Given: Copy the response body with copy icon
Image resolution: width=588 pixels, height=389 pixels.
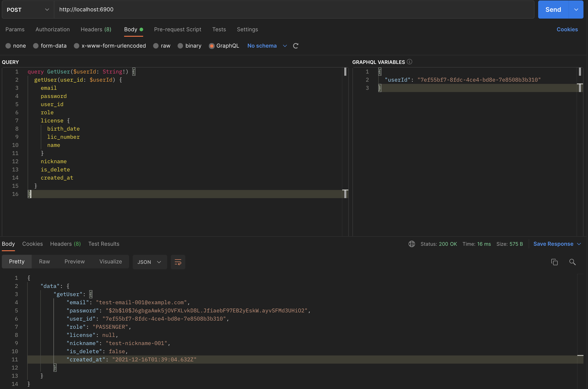Looking at the screenshot, I should click(554, 262).
